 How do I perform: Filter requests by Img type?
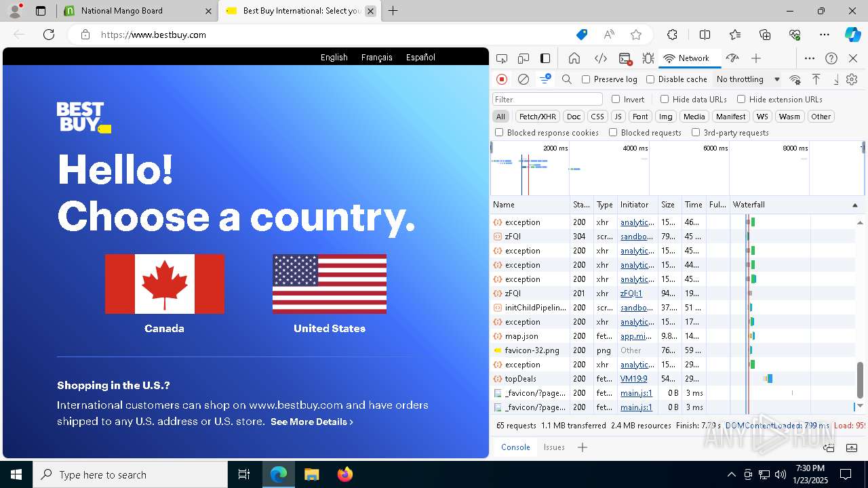click(666, 117)
